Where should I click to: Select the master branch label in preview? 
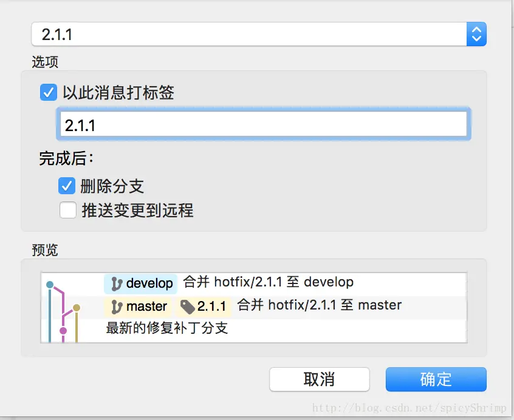click(x=137, y=307)
